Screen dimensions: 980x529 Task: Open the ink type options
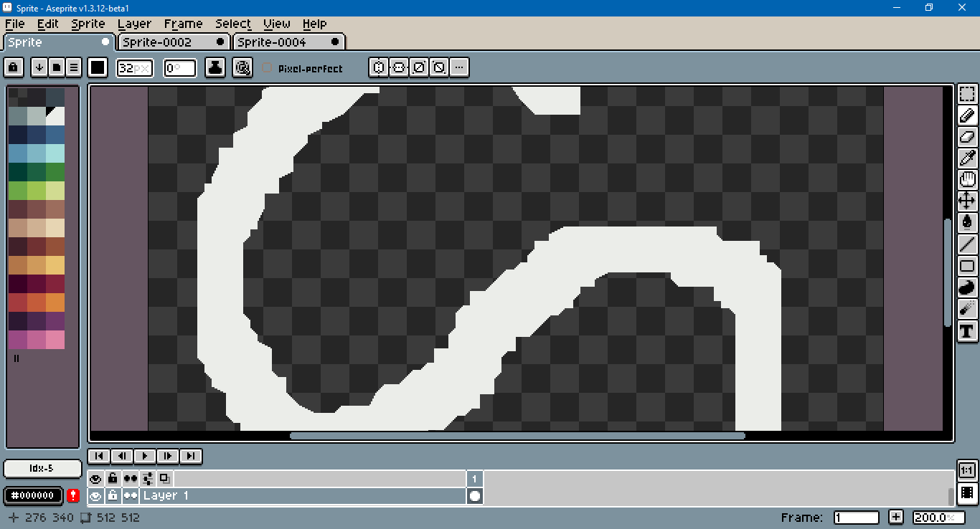tap(215, 68)
